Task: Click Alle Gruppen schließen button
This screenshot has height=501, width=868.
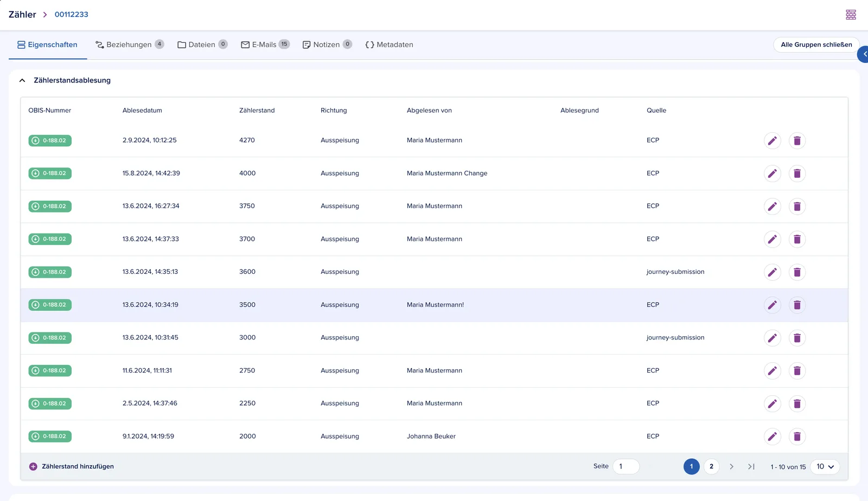Action: 816,44
